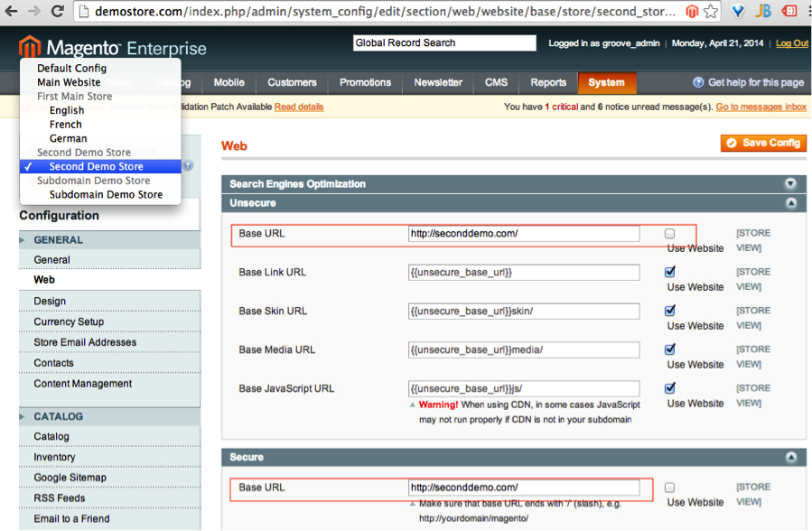812x531 pixels.
Task: Click the browser back arrow
Action: (10, 11)
